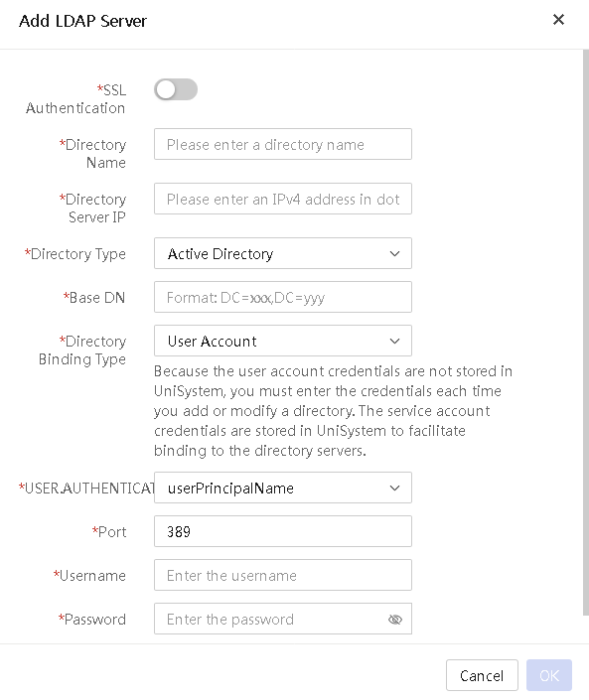This screenshot has height=700, width=589.
Task: Focus the Directory Name input field
Action: (283, 144)
